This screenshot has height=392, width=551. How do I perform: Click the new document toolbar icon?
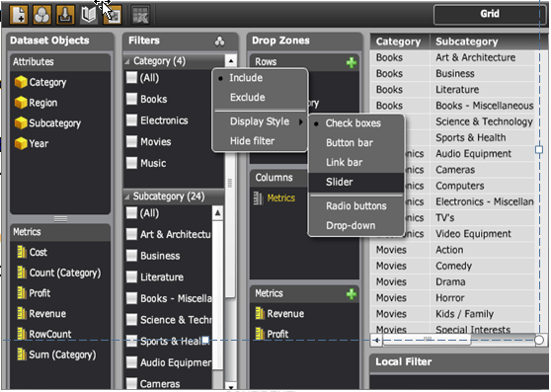pyautogui.click(x=19, y=15)
